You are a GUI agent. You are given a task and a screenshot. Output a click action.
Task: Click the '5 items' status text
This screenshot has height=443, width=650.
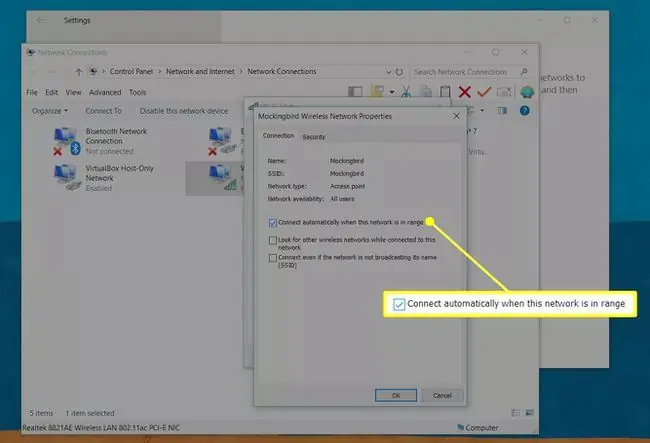[41, 413]
